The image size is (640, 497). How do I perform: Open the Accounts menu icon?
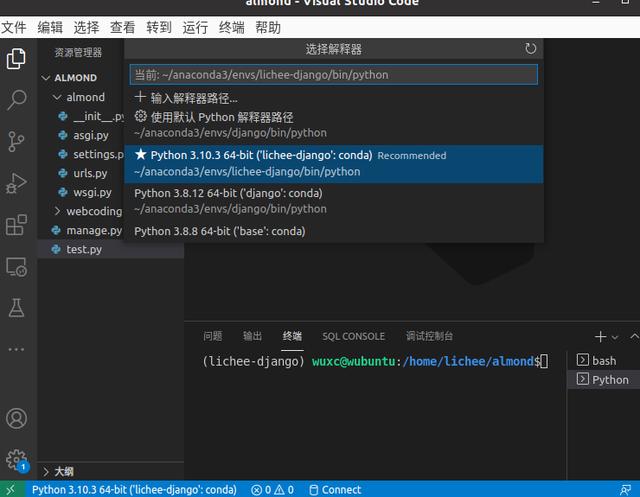[16, 418]
